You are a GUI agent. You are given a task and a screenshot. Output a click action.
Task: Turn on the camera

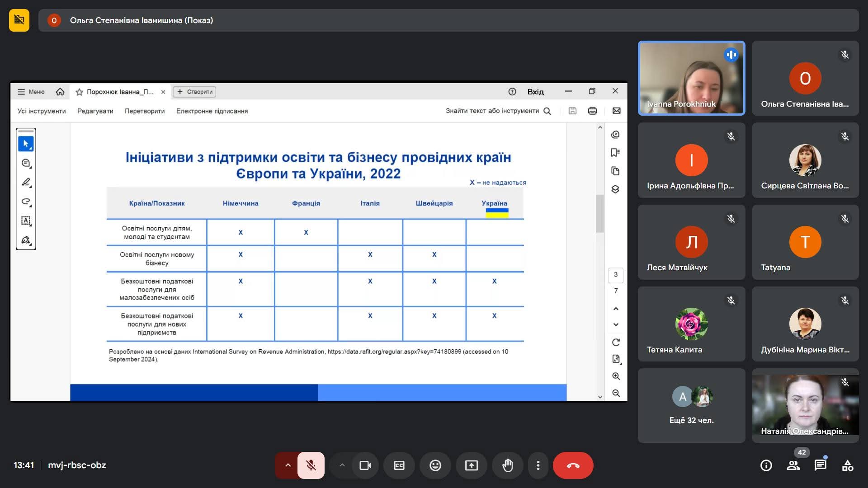tap(365, 465)
